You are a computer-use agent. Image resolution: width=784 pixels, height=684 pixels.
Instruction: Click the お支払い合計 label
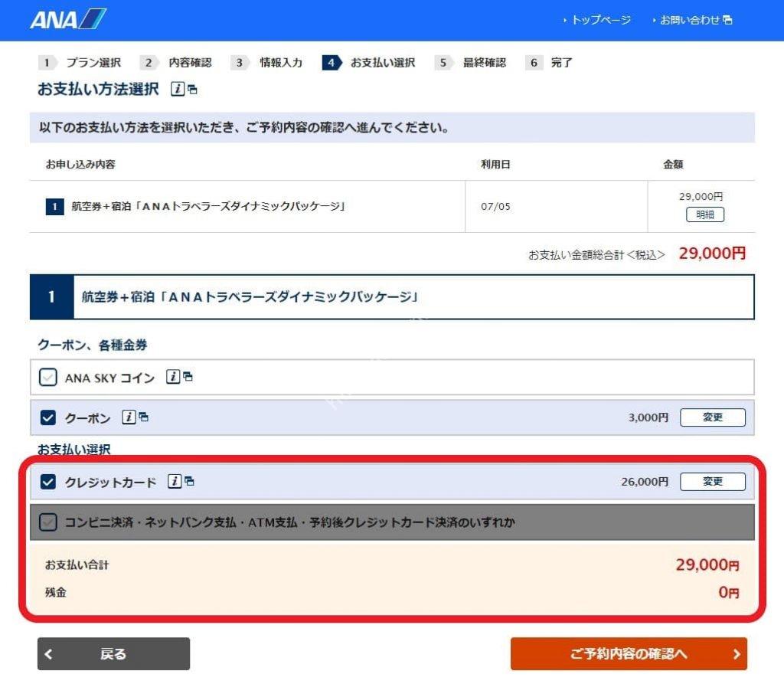coord(77,565)
